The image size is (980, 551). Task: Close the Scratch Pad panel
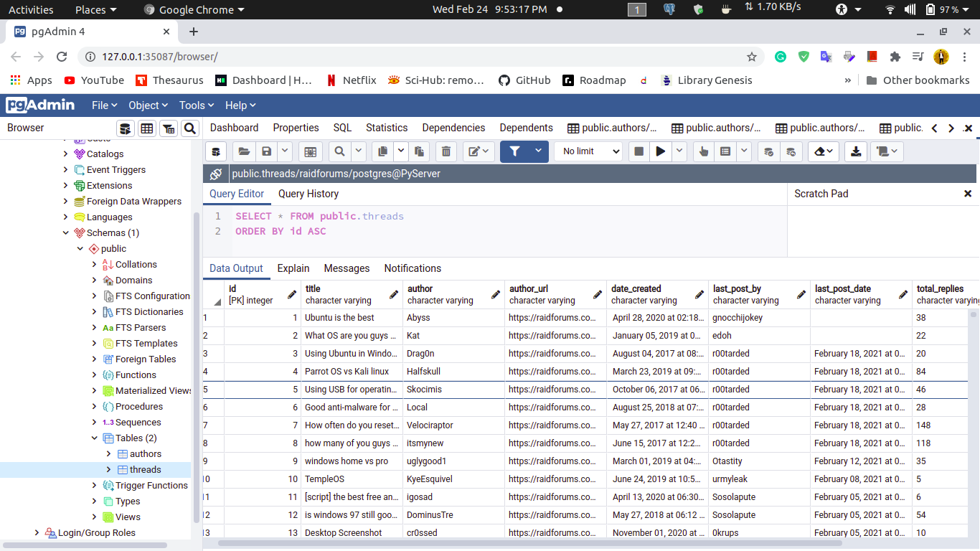coord(967,194)
